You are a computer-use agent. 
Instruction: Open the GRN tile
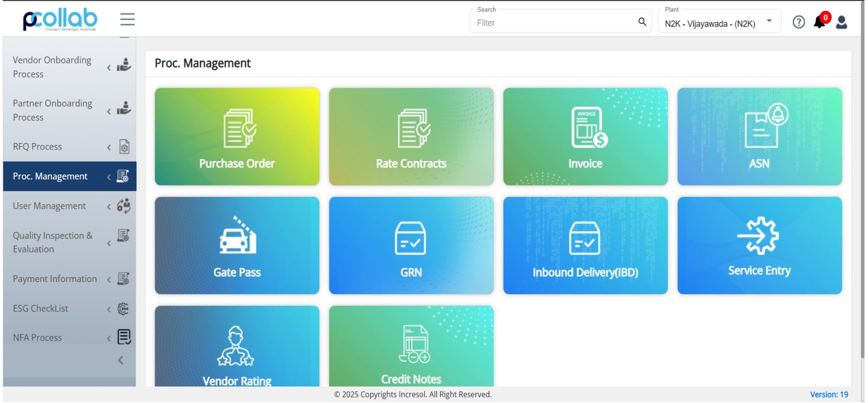click(412, 246)
